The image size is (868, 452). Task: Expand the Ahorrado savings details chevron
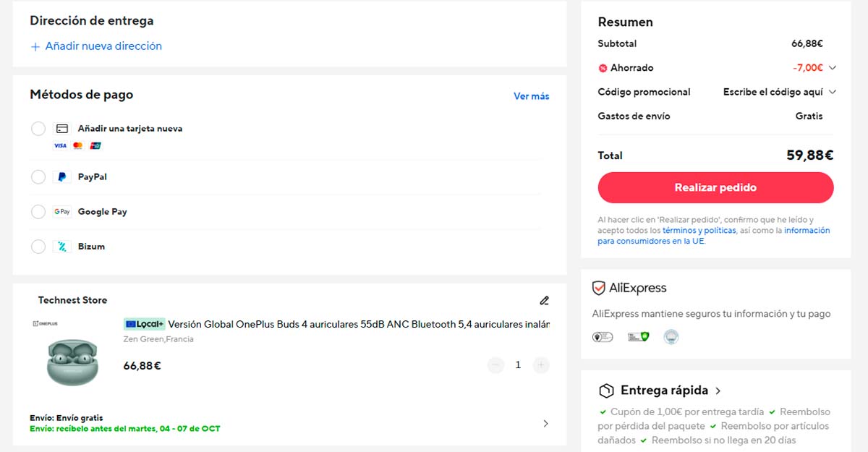point(832,68)
